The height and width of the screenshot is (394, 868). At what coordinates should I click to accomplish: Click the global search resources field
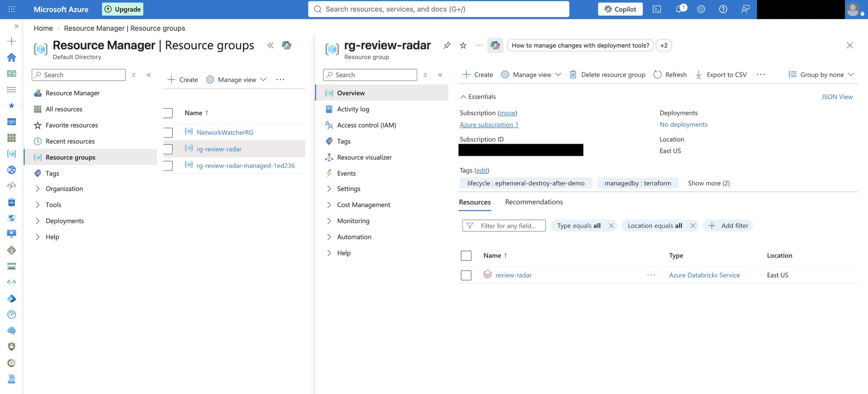tap(438, 9)
